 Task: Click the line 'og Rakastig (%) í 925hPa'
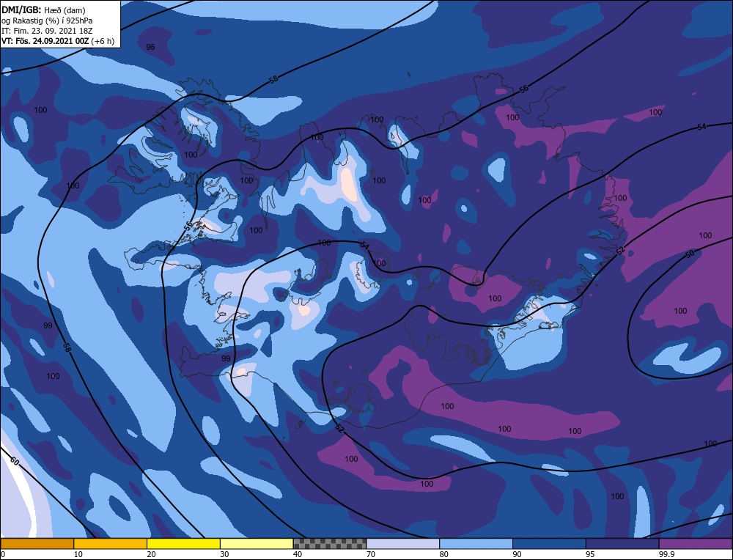[x=47, y=21]
